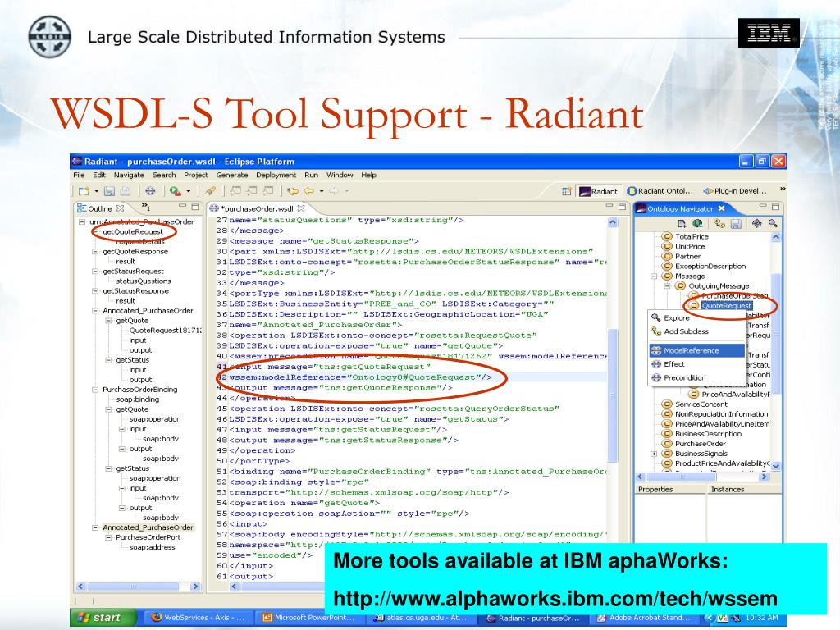Click the Run external tools icon

pyautogui.click(x=176, y=190)
